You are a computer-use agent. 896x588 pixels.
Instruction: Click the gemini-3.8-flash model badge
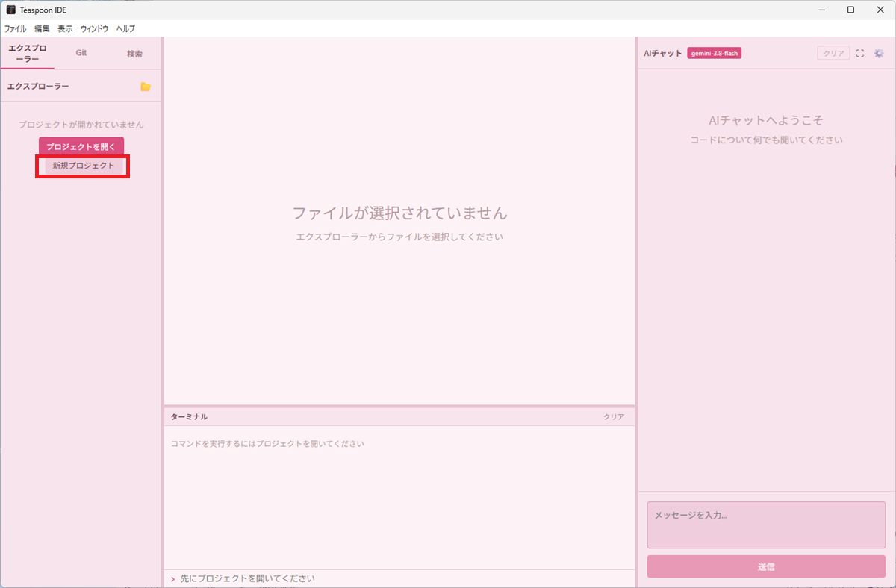[x=714, y=54]
